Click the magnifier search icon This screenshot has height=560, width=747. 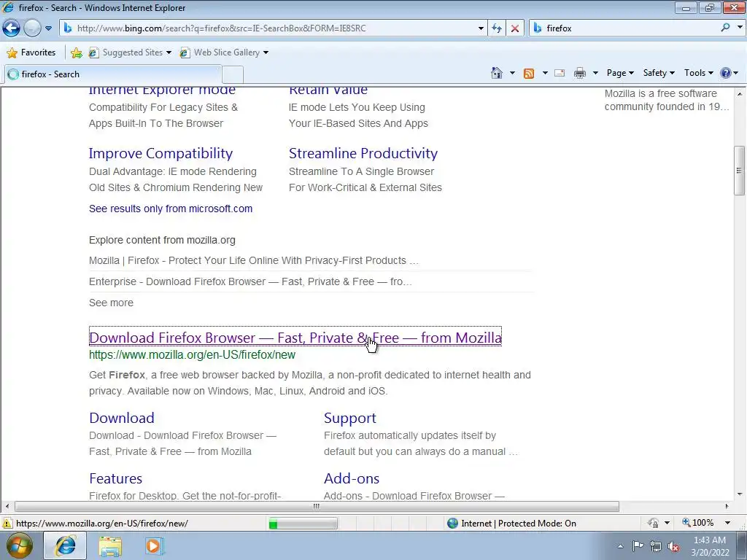[x=725, y=28]
